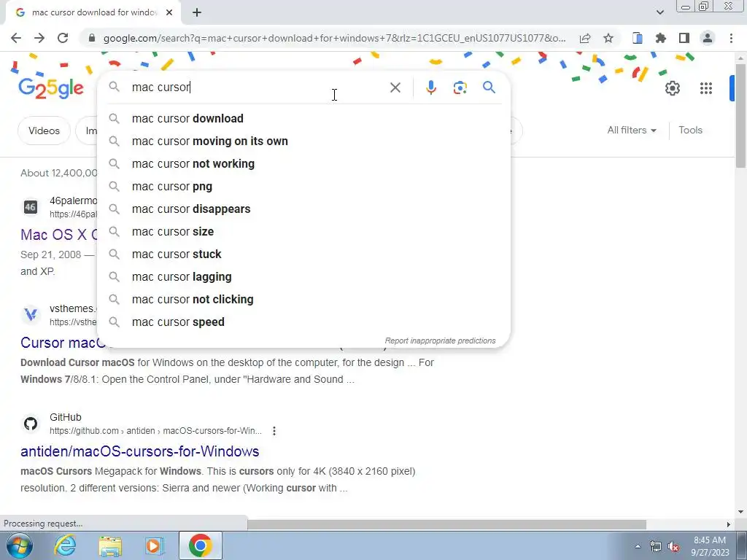Click in the Google search input field
The image size is (747, 560).
pos(258,87)
